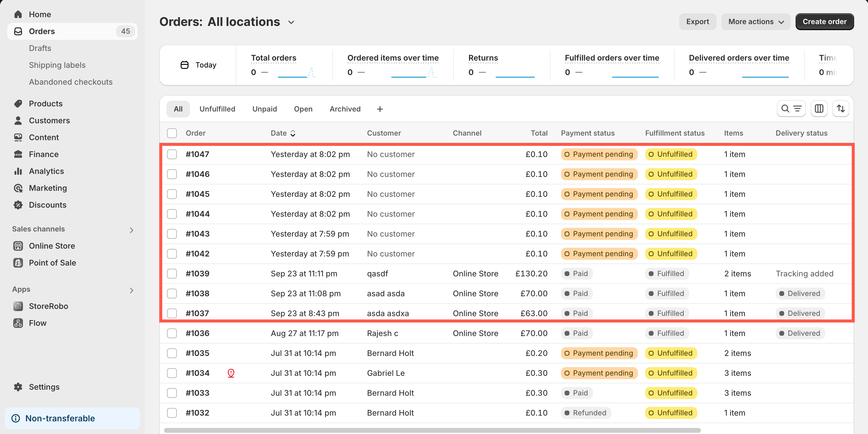Click the Create order button
The height and width of the screenshot is (434, 868).
(x=825, y=21)
